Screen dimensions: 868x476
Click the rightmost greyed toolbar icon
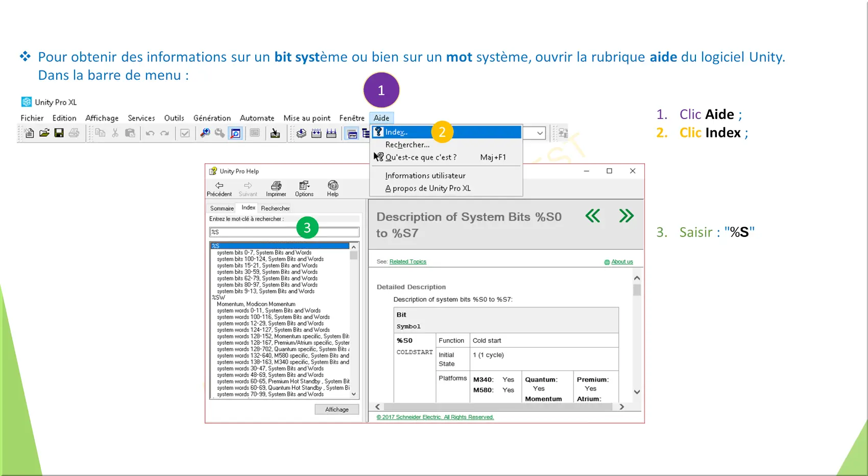pos(563,133)
